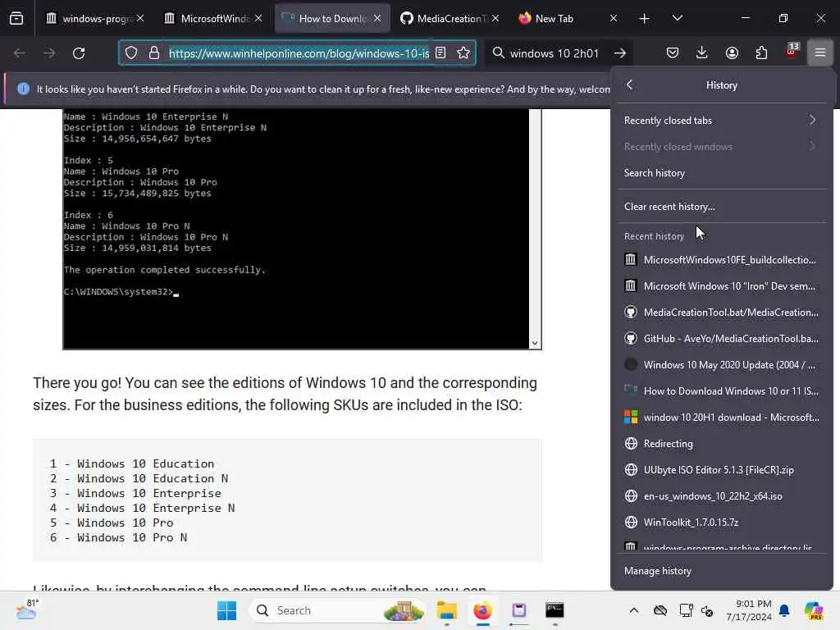This screenshot has height=630, width=840.
Task: Click the search magnifier icon in search box
Action: click(x=498, y=53)
